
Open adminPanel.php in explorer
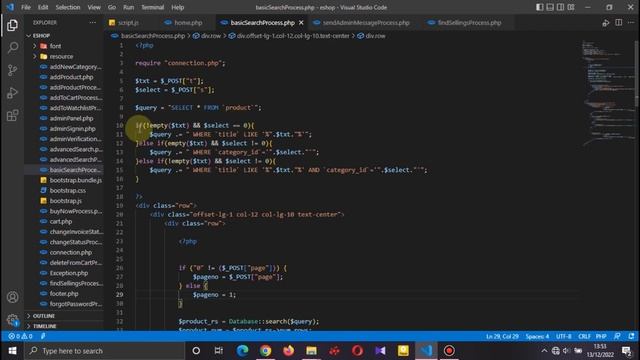[x=71, y=118]
